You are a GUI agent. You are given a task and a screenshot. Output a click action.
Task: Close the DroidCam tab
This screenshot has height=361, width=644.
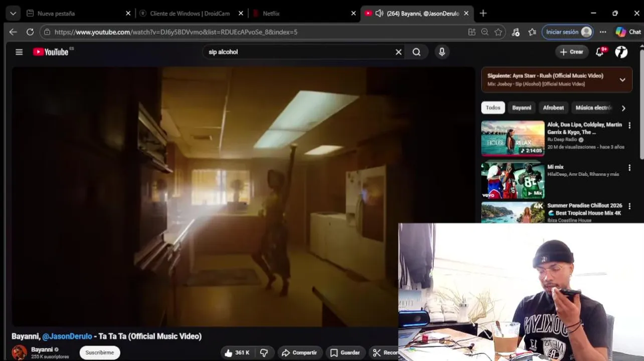[241, 14]
